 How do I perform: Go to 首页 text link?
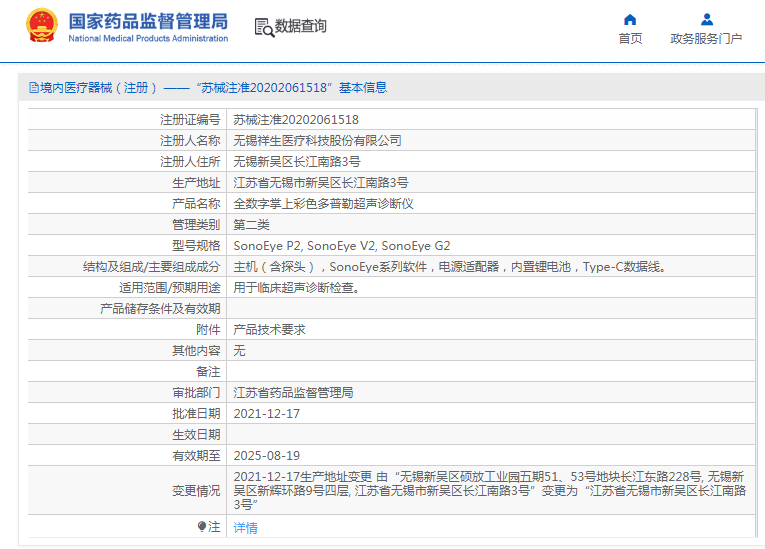point(630,39)
